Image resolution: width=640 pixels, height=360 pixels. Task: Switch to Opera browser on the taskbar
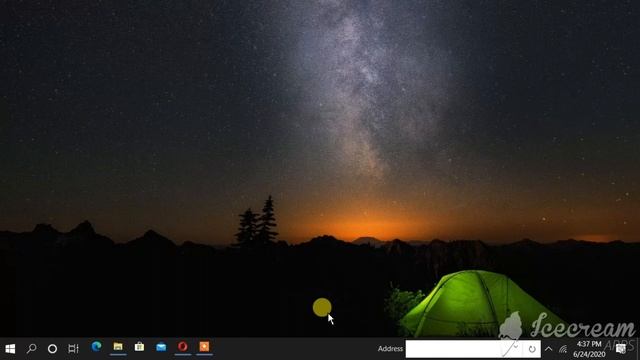(x=182, y=347)
